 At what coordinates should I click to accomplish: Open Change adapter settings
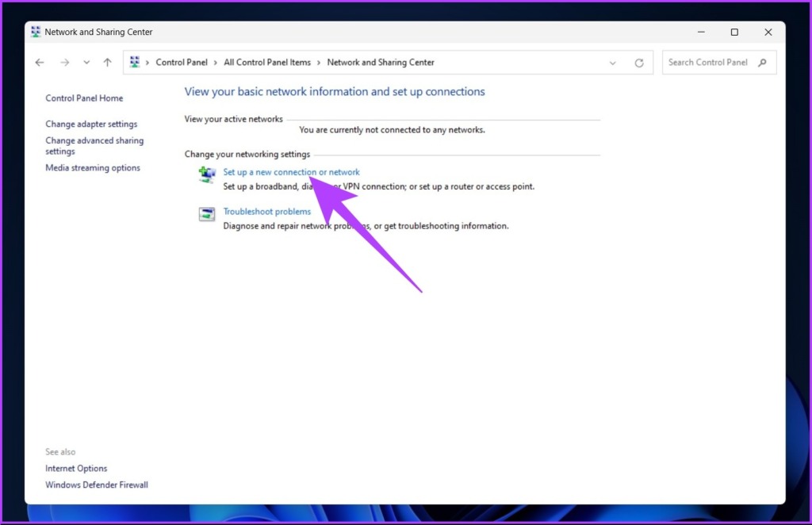point(91,125)
